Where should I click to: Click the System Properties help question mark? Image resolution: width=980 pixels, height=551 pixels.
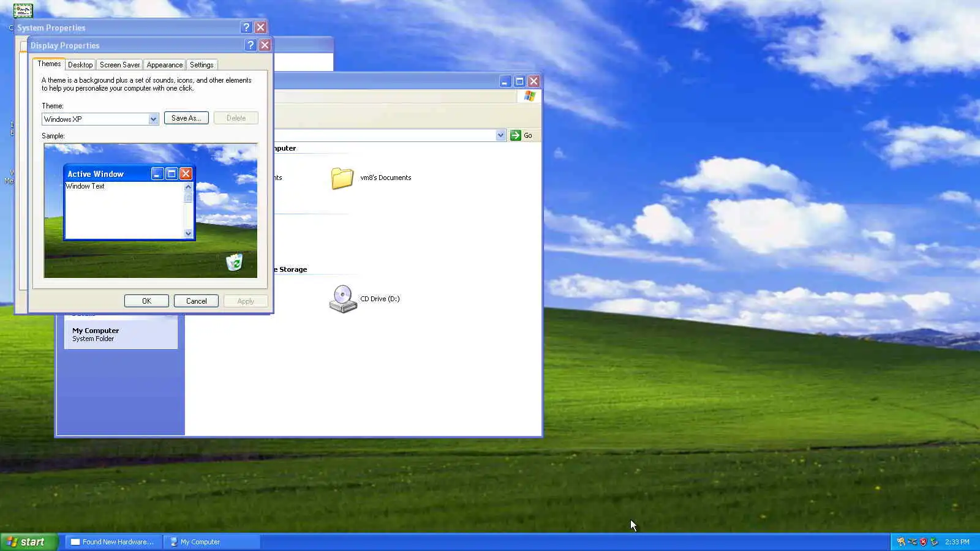pyautogui.click(x=246, y=28)
